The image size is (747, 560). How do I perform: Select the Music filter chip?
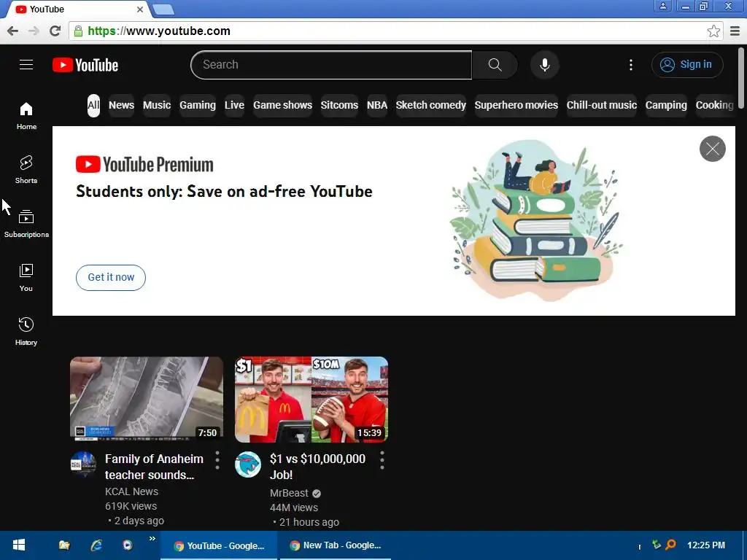(x=157, y=105)
